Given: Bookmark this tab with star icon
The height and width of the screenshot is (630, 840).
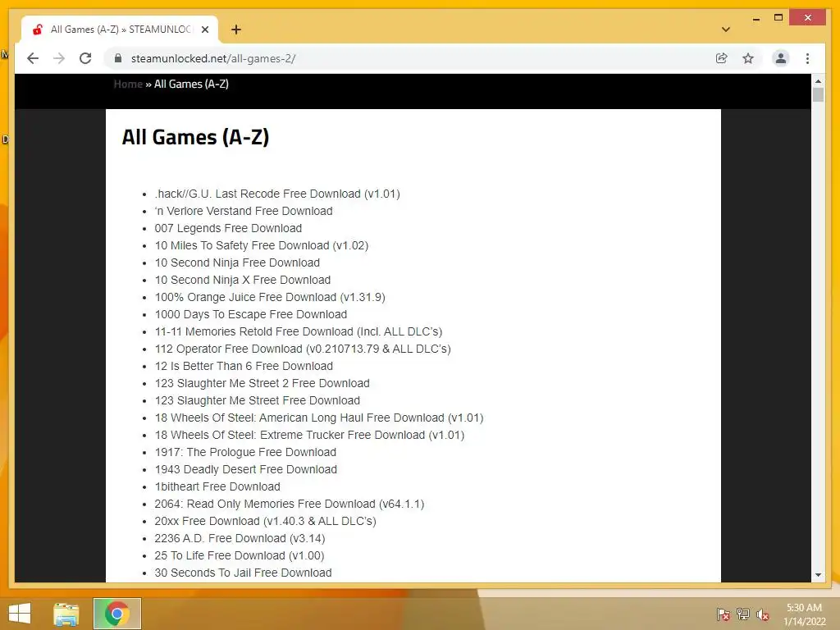Looking at the screenshot, I should pos(748,58).
